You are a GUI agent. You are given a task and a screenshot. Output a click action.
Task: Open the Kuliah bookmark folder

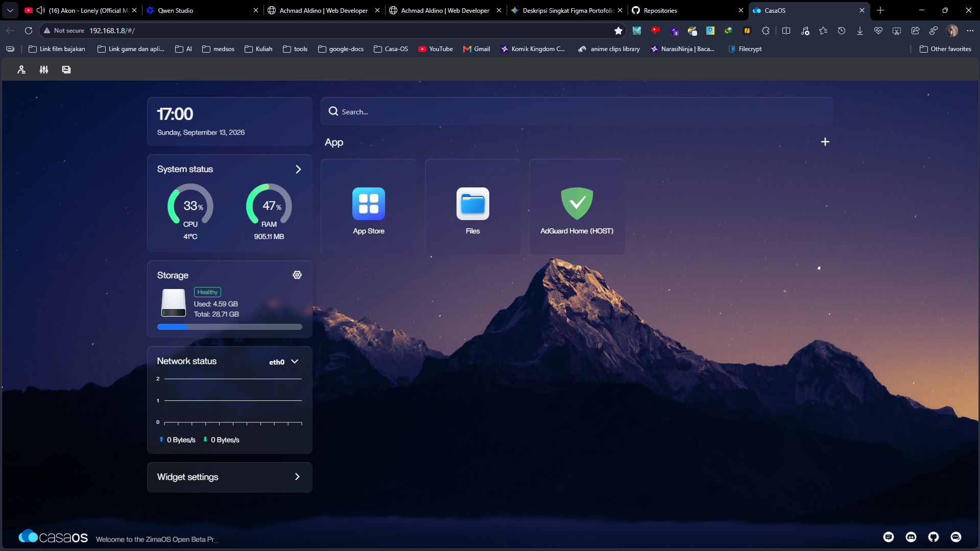[x=259, y=49]
